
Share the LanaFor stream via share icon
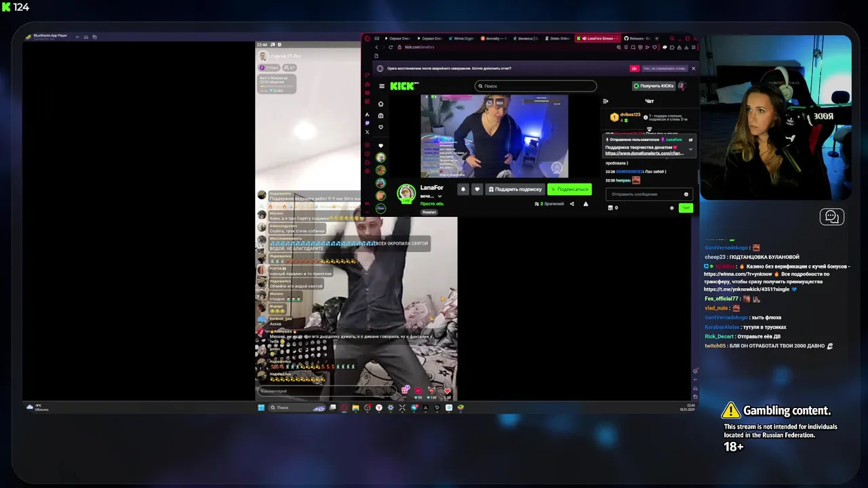coord(572,203)
